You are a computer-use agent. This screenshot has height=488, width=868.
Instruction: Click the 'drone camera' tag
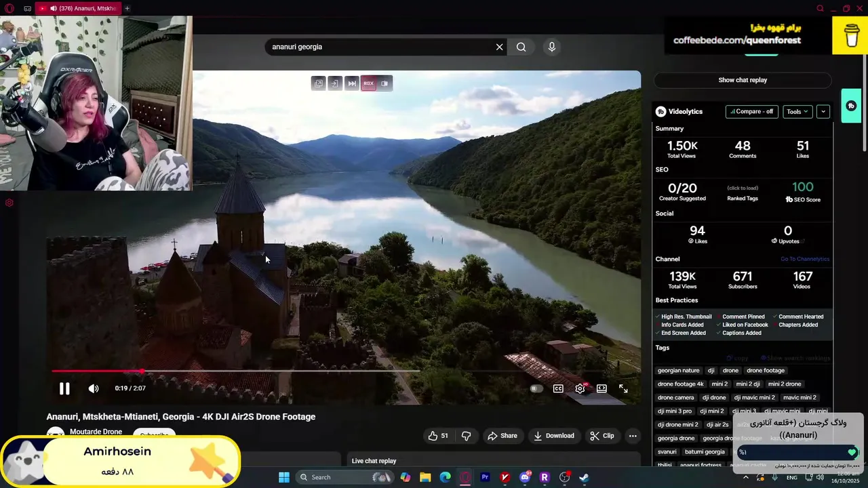click(676, 398)
